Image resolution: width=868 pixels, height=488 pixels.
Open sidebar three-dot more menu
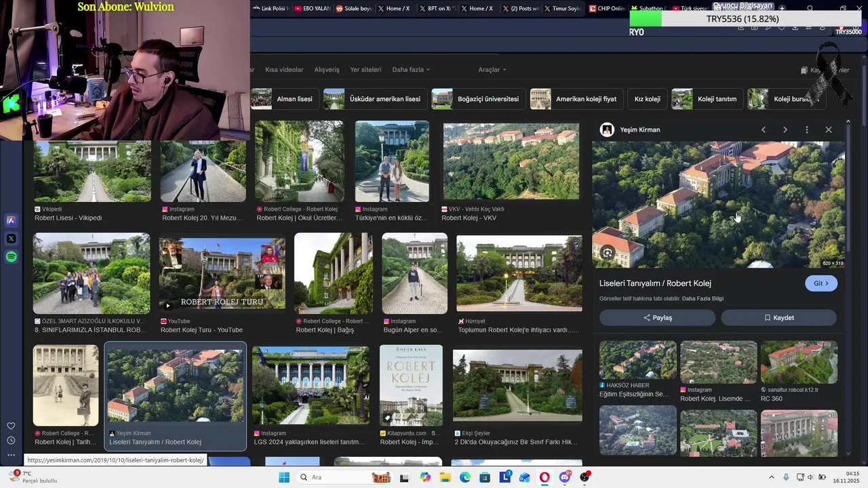pos(11,455)
